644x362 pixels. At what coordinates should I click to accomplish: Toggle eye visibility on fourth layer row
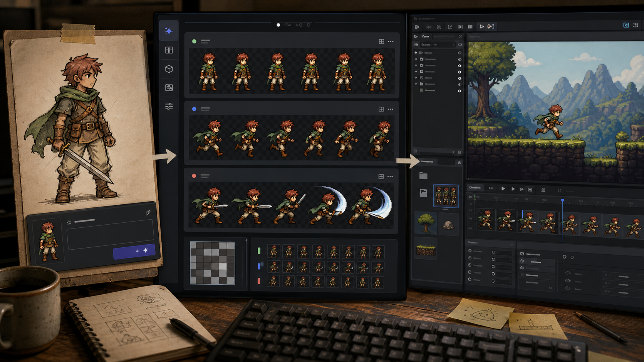click(460, 72)
